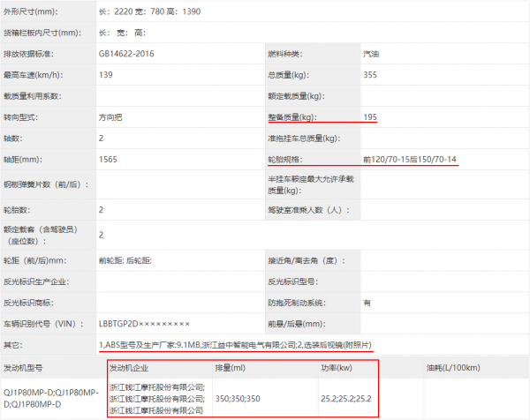The width and height of the screenshot is (530, 420).
Task: Click the 额定载质量(kg) label
Action: click(x=296, y=96)
